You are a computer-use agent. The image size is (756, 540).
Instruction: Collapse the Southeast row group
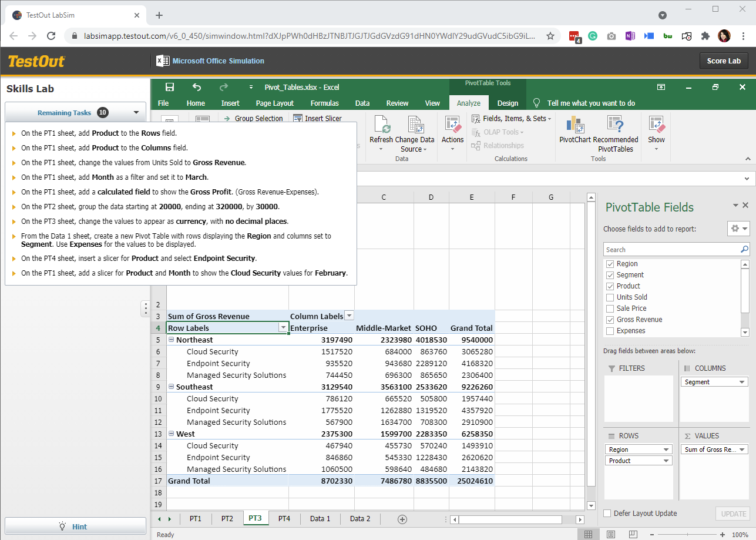click(172, 387)
